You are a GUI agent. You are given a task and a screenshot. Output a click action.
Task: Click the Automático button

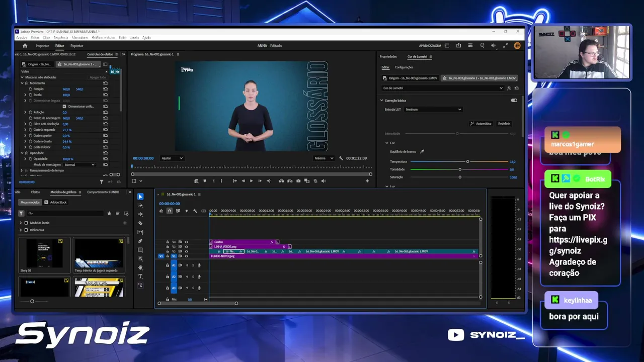481,123
